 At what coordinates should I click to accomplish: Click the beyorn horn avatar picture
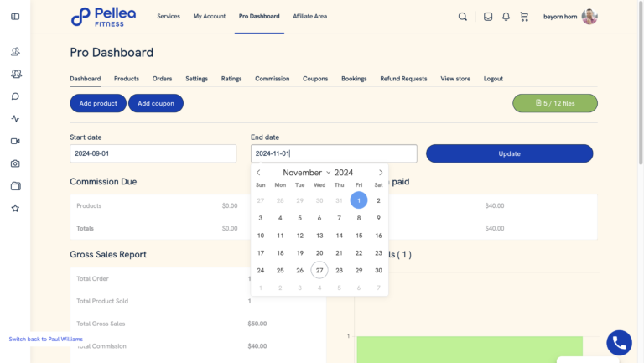589,17
